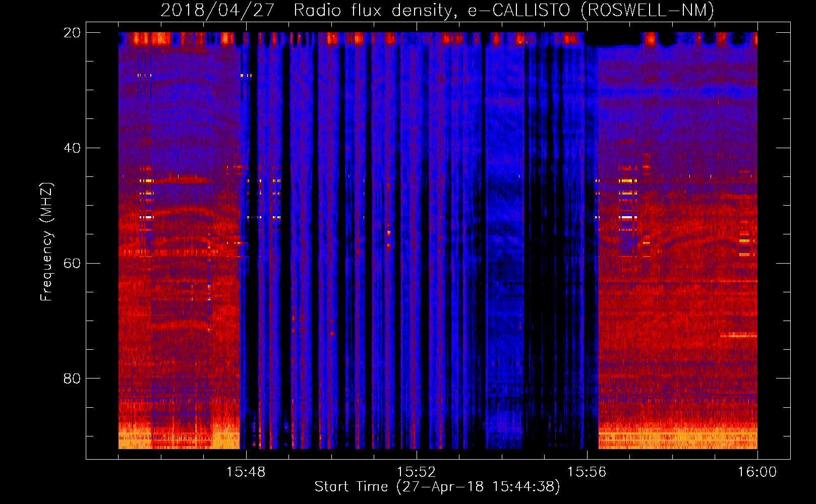816x504 pixels.
Task: Click the 40 MHz frequency tick label
Action: tap(72, 148)
